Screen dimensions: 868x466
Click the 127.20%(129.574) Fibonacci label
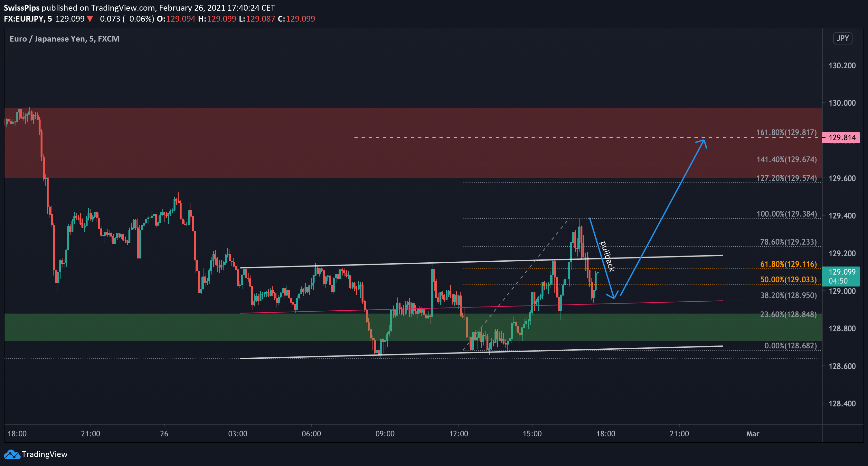(x=787, y=178)
